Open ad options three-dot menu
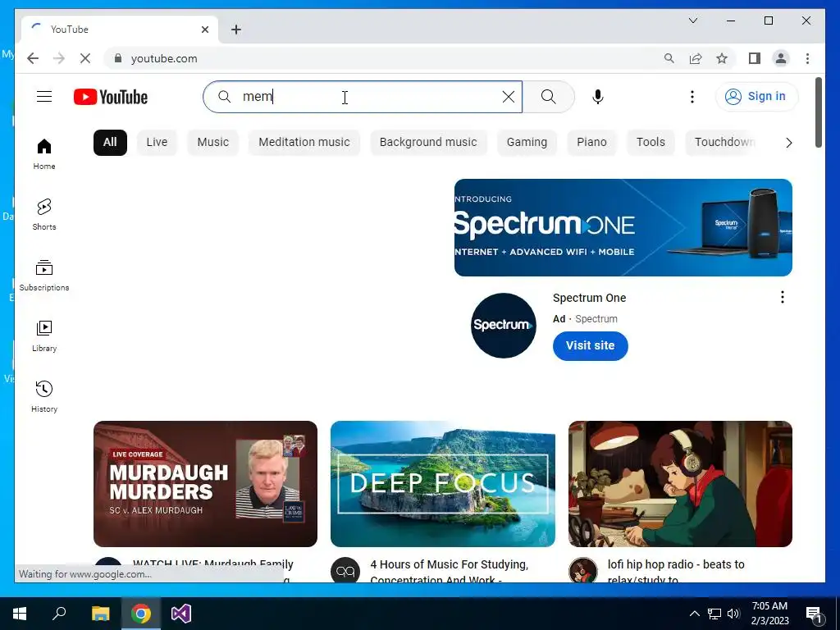 (782, 297)
